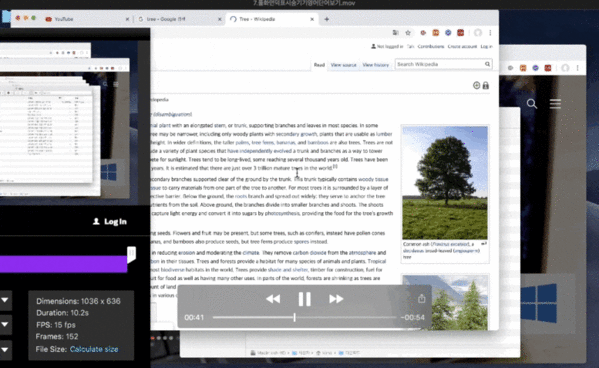Click the user icon beside Log In
The image size is (599, 368).
click(96, 221)
